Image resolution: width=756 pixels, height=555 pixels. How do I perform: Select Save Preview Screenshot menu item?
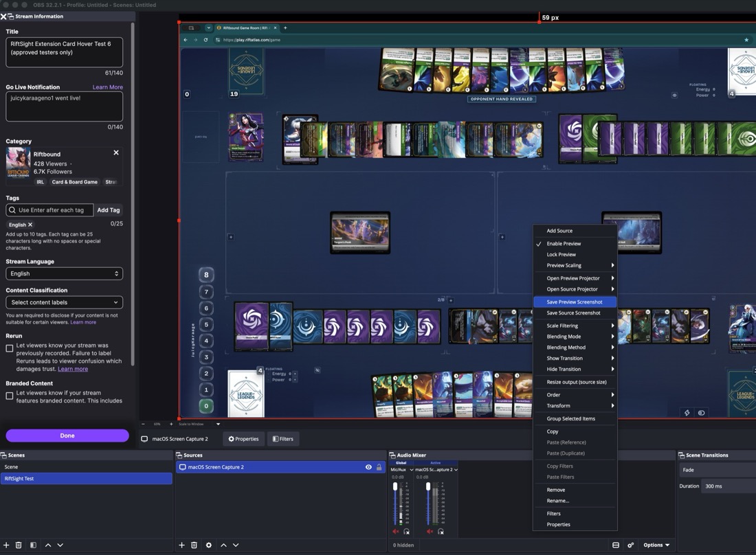575,302
